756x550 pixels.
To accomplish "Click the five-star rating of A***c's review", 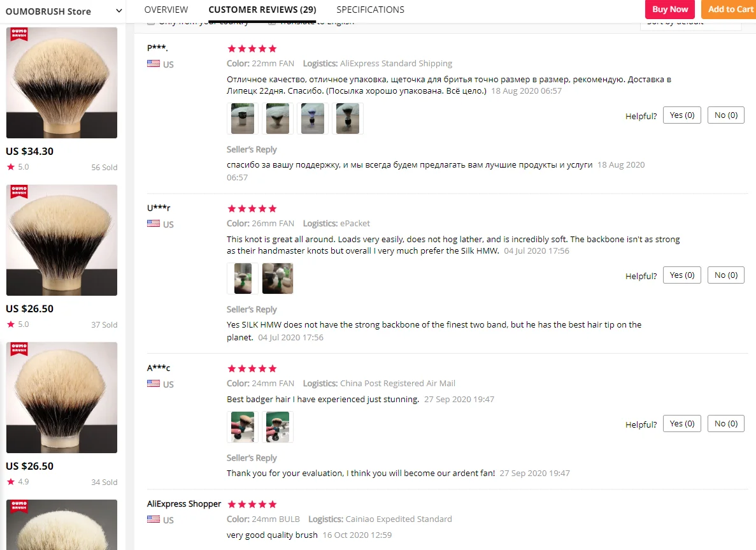I will tap(252, 368).
